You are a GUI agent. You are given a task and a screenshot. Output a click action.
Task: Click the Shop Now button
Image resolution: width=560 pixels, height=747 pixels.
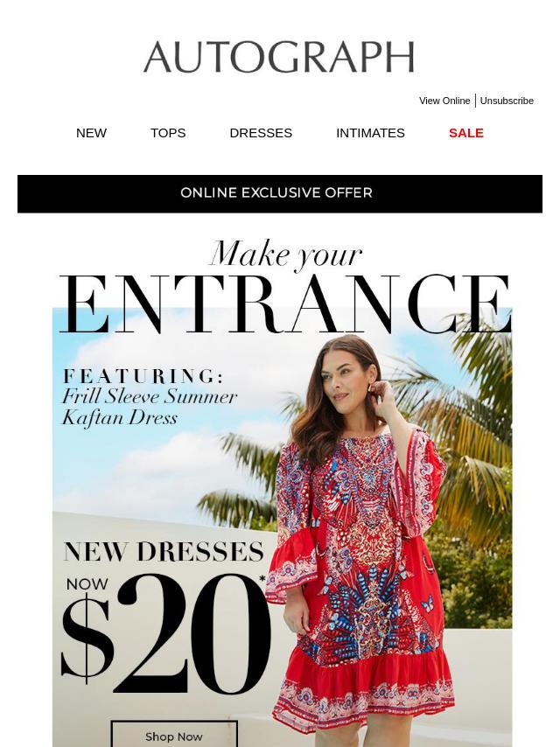click(174, 736)
